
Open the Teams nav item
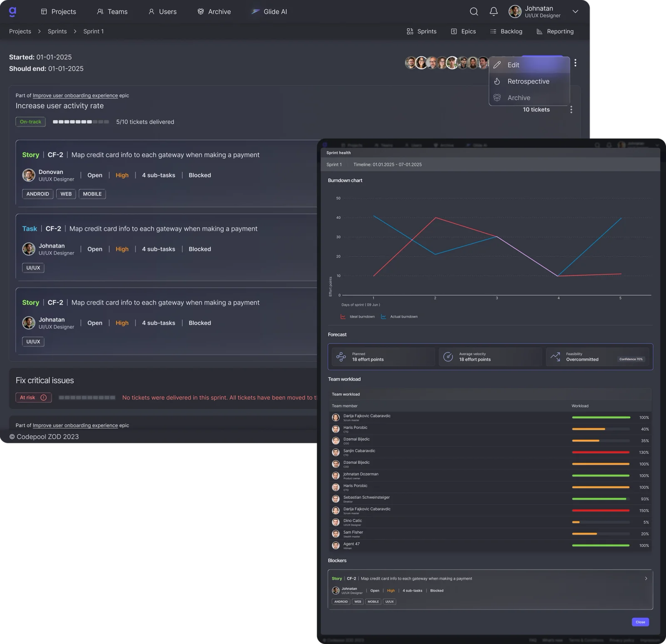tap(112, 12)
